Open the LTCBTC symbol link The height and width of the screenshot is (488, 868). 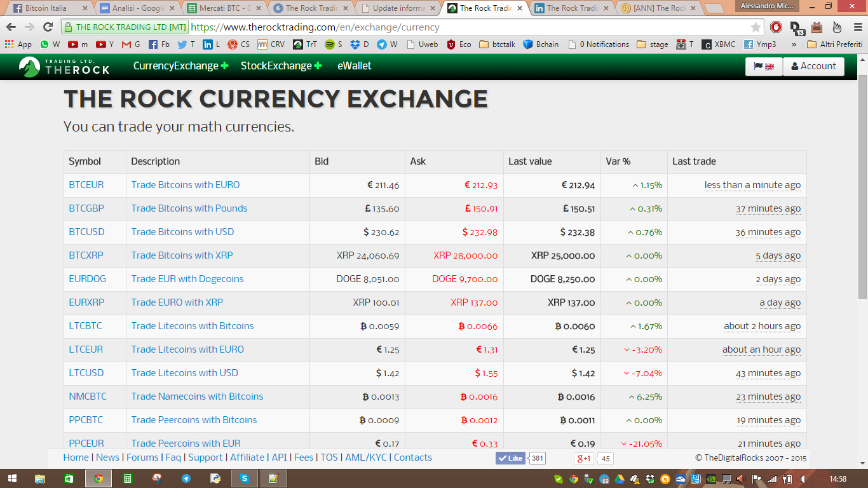tap(86, 326)
